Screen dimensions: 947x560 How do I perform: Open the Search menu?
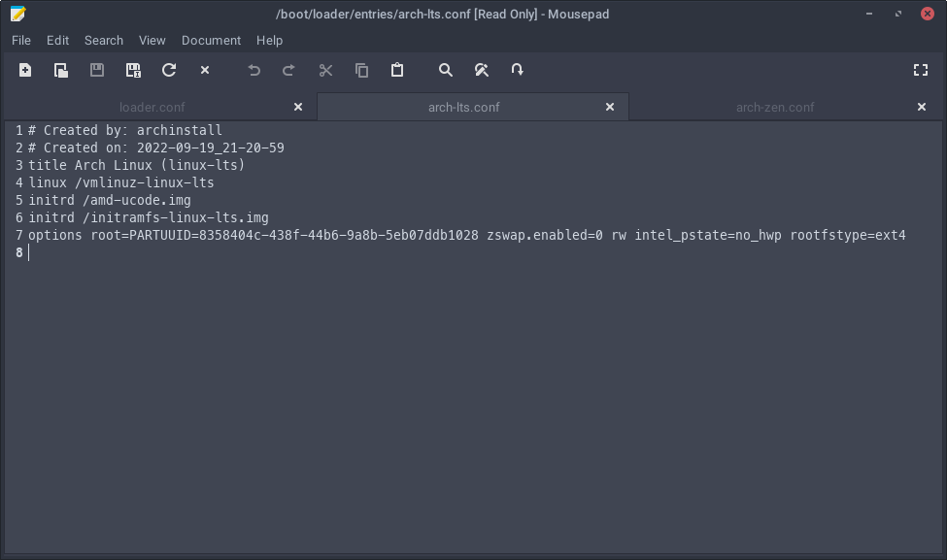point(103,40)
